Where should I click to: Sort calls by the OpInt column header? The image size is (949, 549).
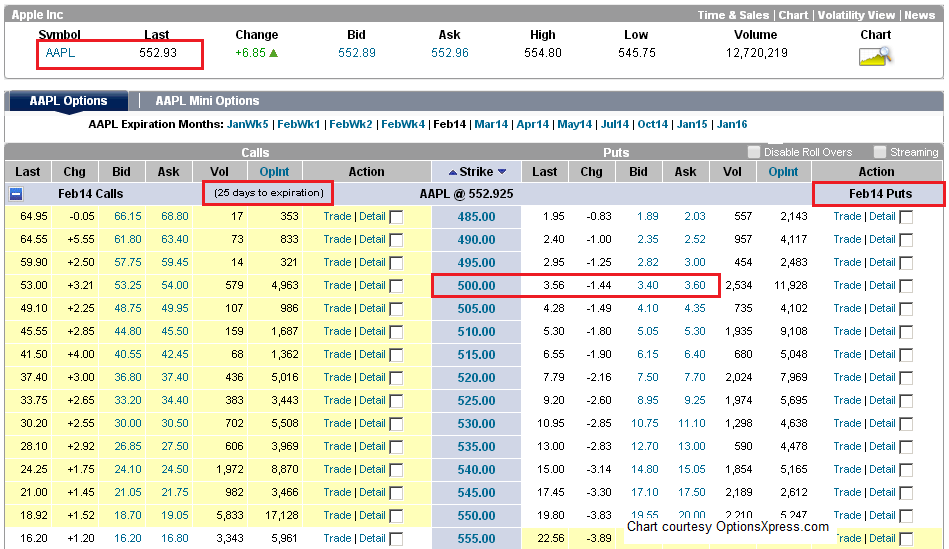click(274, 172)
